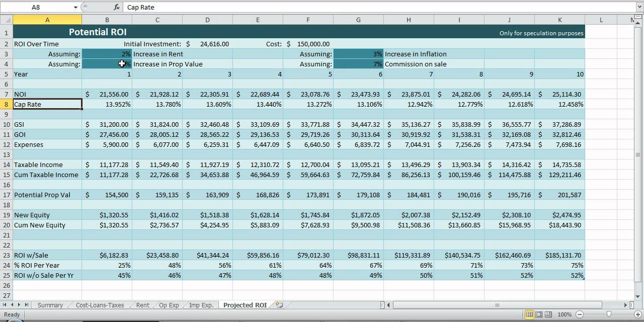This screenshot has height=322, width=644.
Task: Insert a new worksheet using the tab icon
Action: click(279, 305)
